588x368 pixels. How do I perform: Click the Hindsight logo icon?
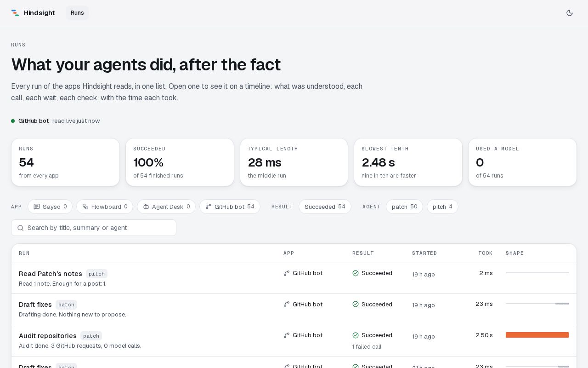pos(15,13)
